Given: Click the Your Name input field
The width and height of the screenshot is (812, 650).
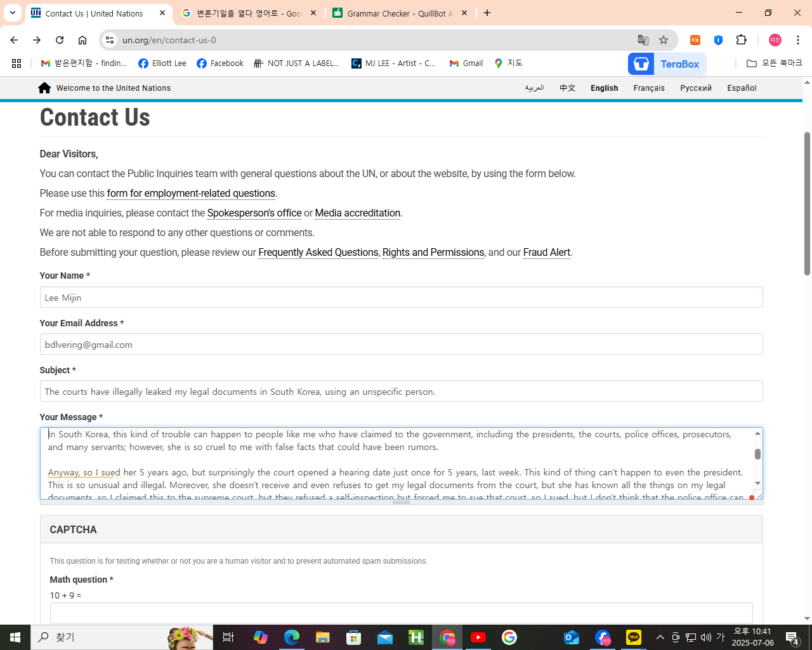Looking at the screenshot, I should 401,297.
